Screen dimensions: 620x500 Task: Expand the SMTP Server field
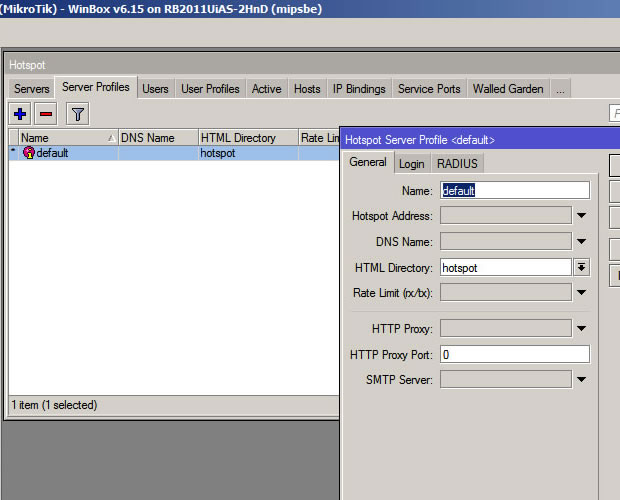tap(581, 379)
